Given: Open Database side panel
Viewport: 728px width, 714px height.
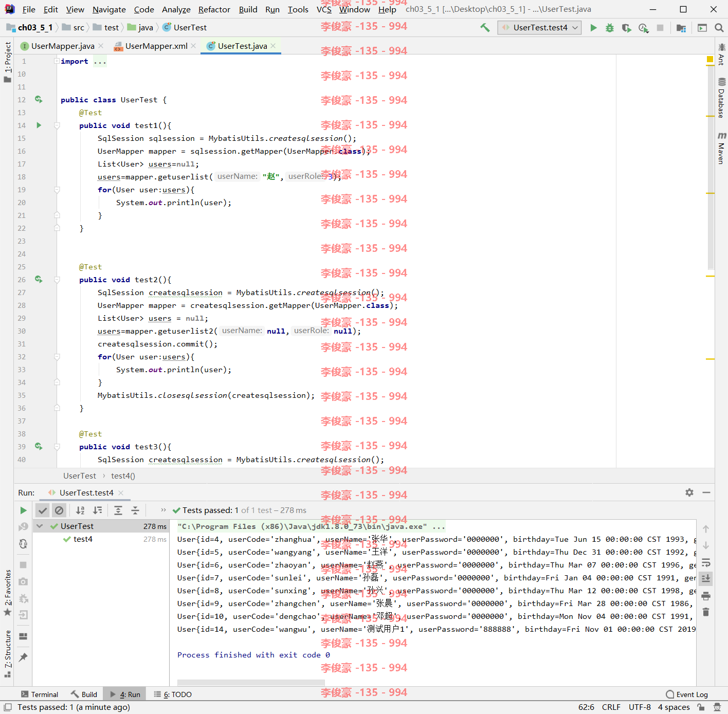Looking at the screenshot, I should tap(721, 98).
